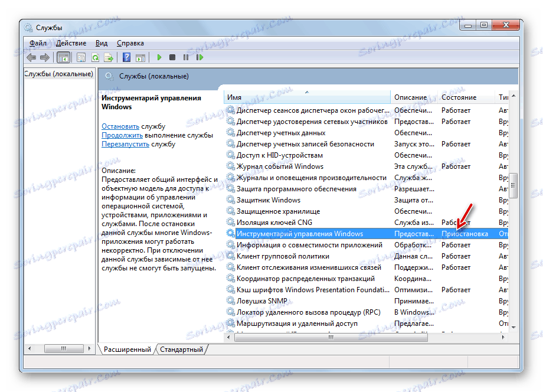The height and width of the screenshot is (392, 543).
Task: Select Ловушка SNMP service
Action: (367, 301)
